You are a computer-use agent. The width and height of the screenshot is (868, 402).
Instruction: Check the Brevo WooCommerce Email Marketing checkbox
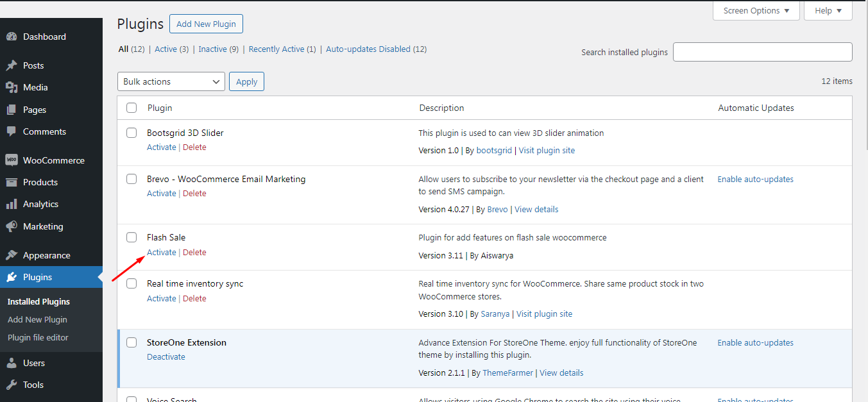click(132, 179)
